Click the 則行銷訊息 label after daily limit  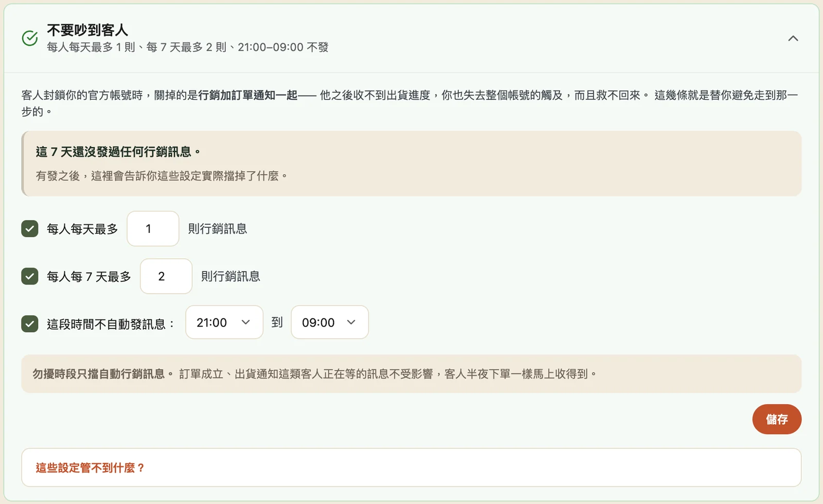click(x=218, y=229)
